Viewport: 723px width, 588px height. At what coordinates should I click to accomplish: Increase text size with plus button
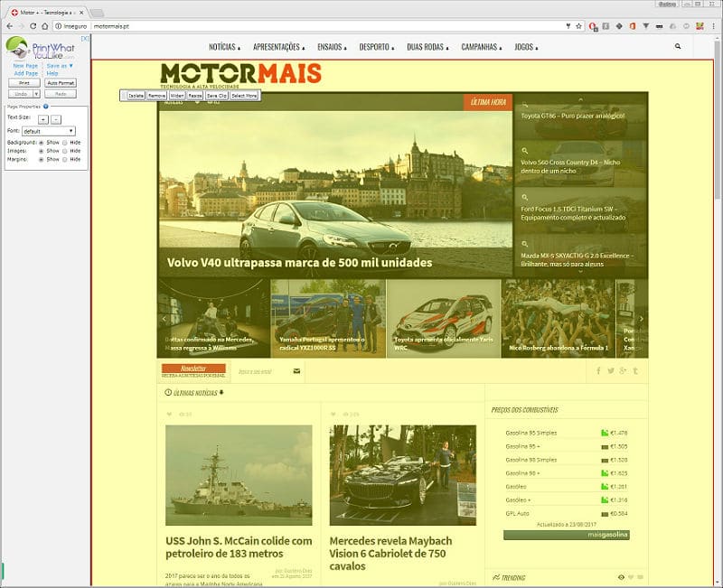[x=42, y=119]
